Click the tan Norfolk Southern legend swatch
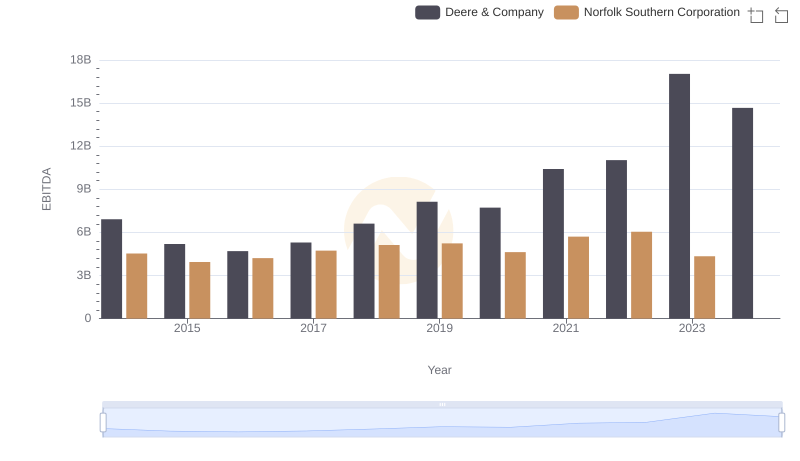 (566, 12)
